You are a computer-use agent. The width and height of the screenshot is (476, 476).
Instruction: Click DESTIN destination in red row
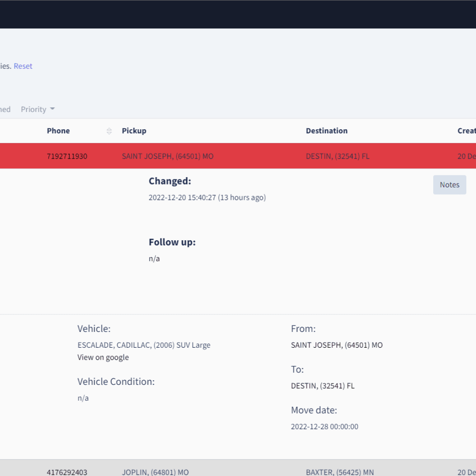(x=337, y=156)
